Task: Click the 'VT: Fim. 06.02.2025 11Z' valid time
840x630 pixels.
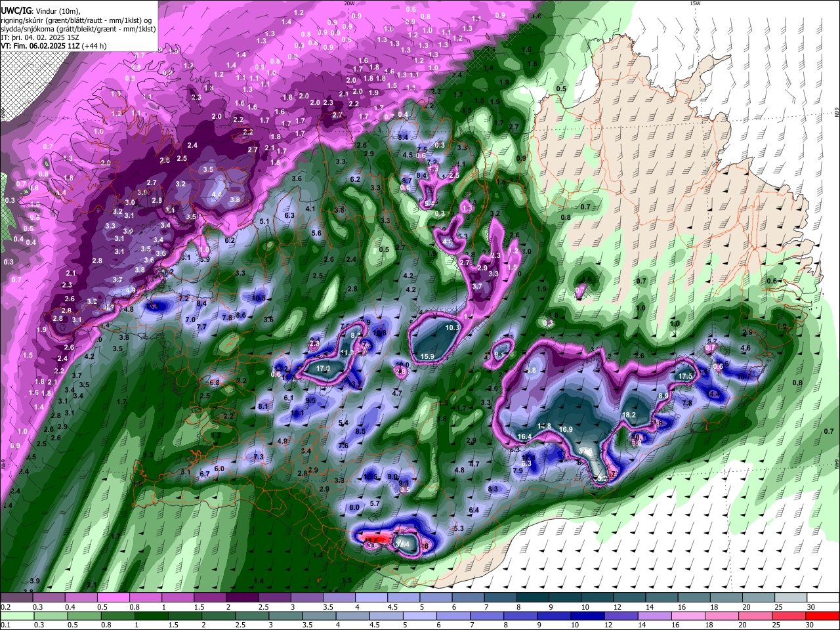Action: (41, 46)
